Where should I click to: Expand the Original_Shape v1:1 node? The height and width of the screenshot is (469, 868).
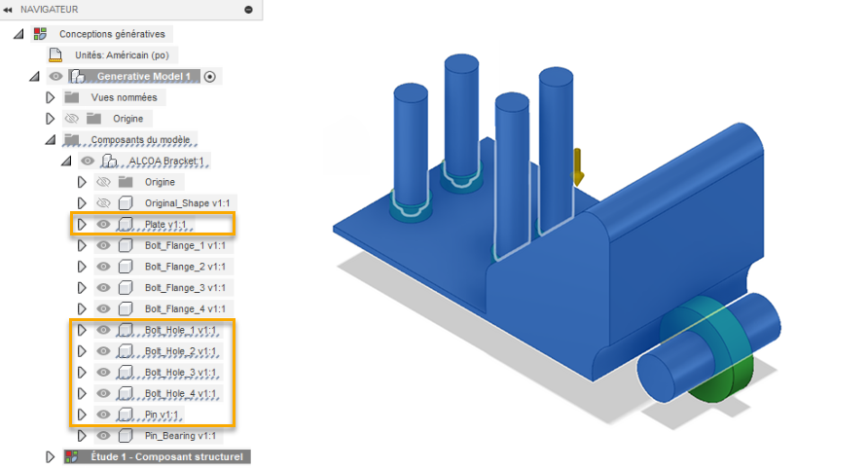tap(82, 203)
